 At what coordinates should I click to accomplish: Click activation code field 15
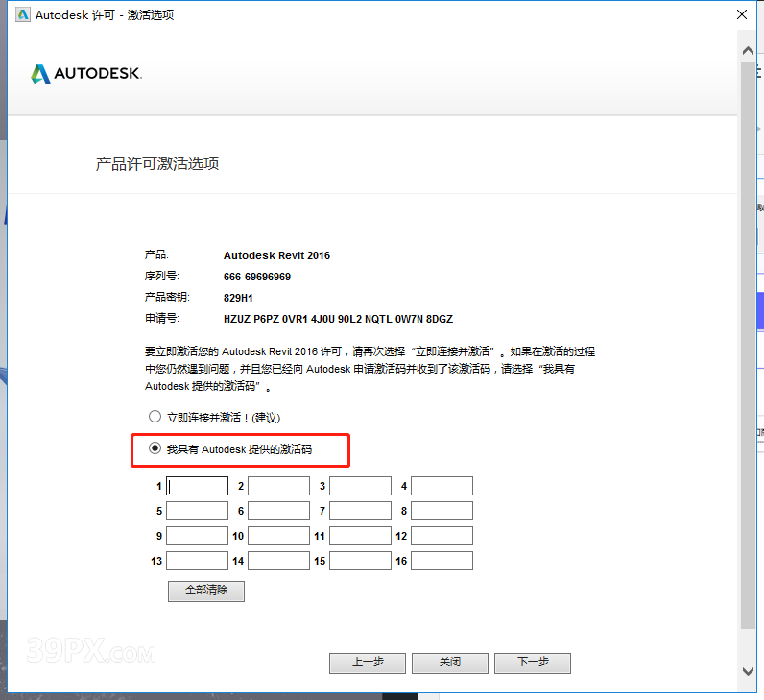[361, 561]
